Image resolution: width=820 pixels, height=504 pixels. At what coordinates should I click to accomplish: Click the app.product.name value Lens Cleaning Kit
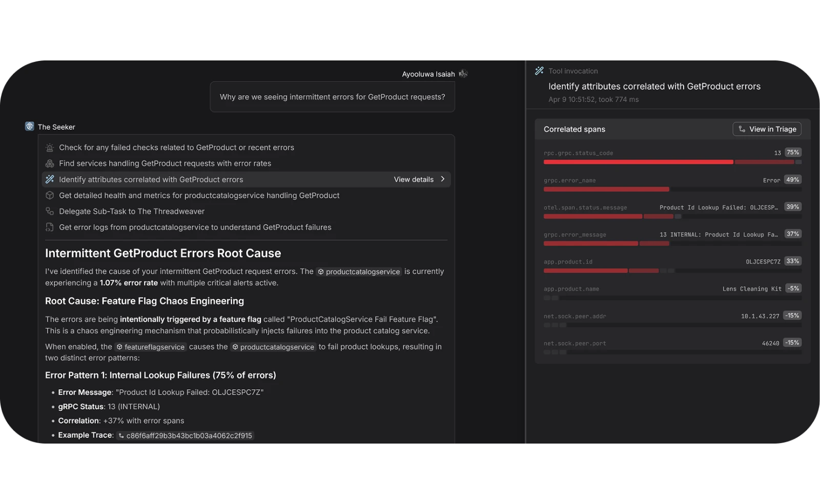752,289
